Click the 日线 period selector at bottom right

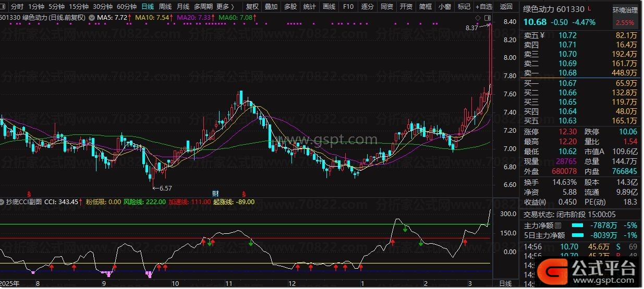pos(505,283)
